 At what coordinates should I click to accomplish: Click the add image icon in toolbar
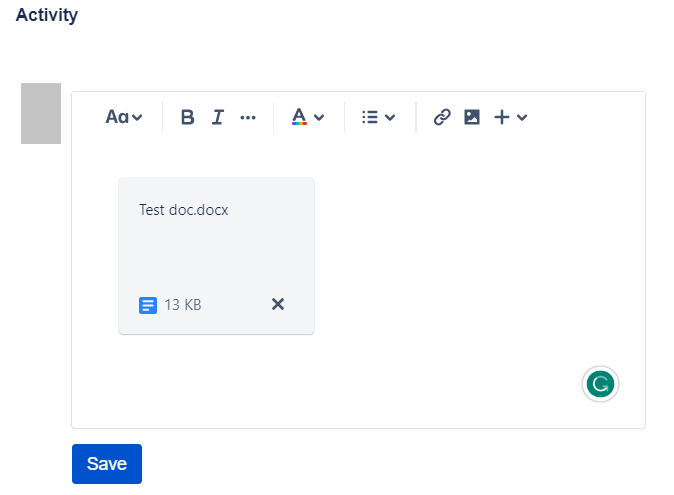(472, 117)
